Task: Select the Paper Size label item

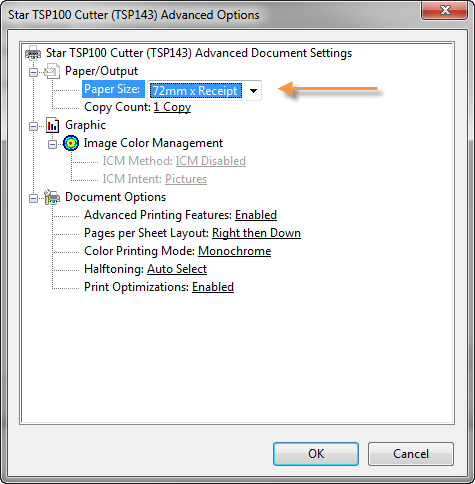Action: coord(113,89)
